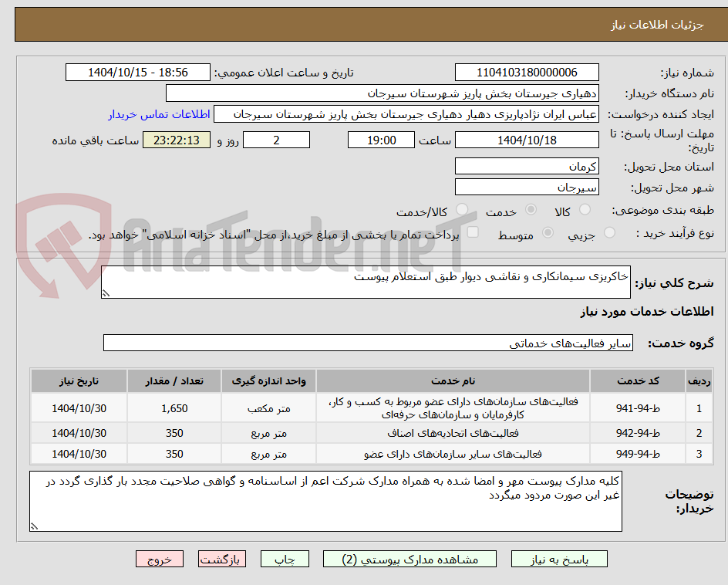Click the متر مربع unit in row 2
Viewport: 728px width, 585px height.
pos(269,434)
